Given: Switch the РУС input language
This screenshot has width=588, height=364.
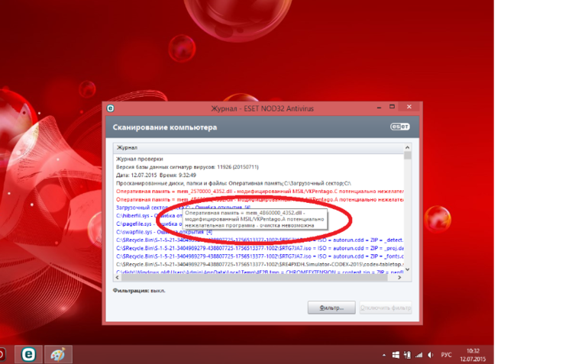Looking at the screenshot, I should click(x=447, y=355).
